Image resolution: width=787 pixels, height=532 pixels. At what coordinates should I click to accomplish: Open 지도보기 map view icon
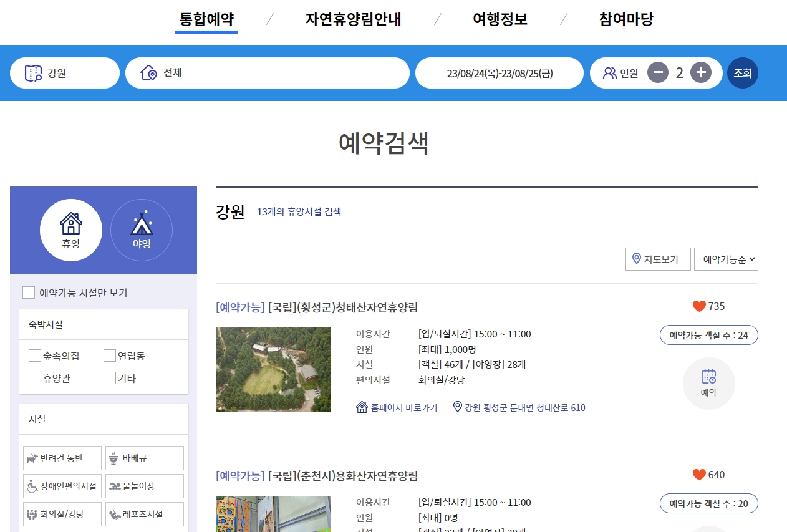coord(658,259)
